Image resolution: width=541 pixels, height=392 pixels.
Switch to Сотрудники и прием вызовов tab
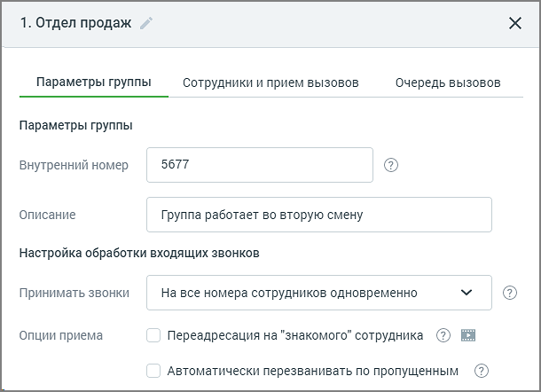pos(270,82)
